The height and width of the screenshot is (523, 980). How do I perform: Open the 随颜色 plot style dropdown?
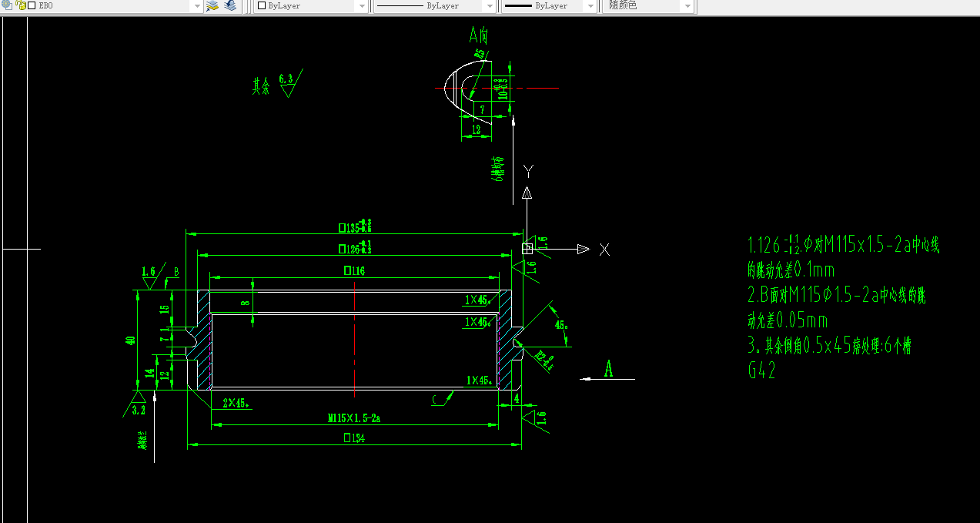tap(687, 5)
